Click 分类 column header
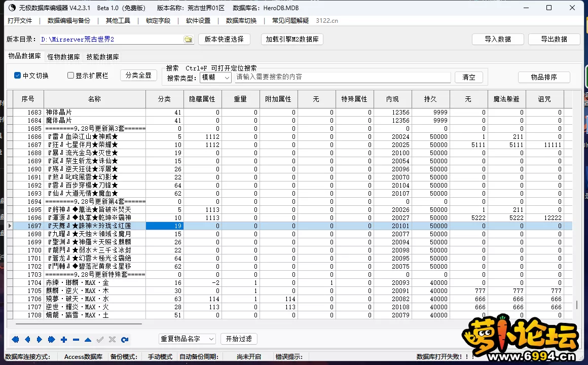Screen dimensions: 588x365 click(164, 99)
